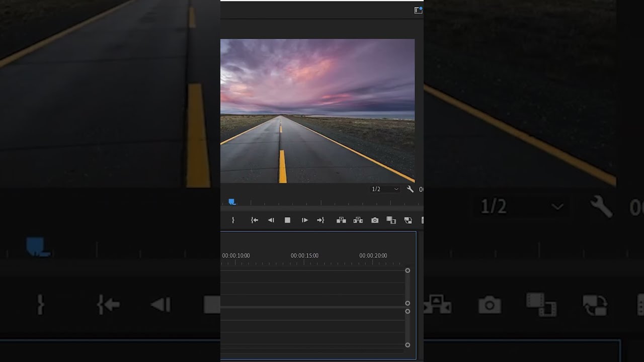
Task: Click the 00:00:15:00 timeline ruler mark
Action: click(x=304, y=255)
